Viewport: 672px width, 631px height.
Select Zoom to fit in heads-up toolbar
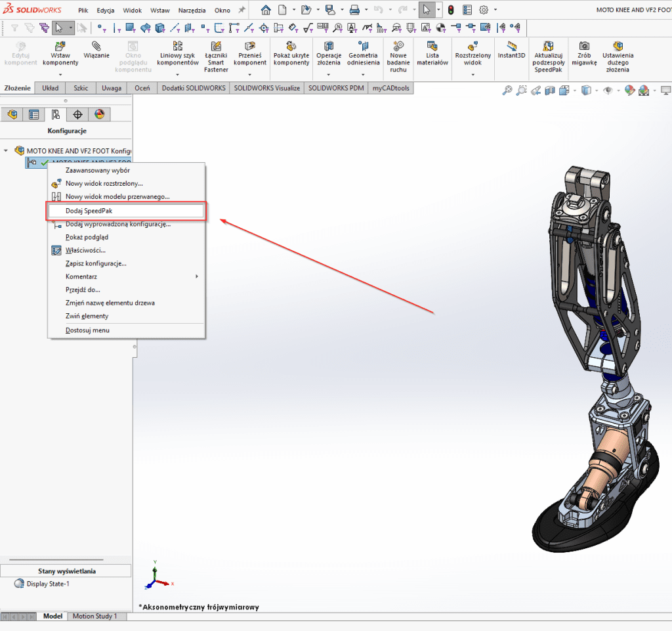507,91
